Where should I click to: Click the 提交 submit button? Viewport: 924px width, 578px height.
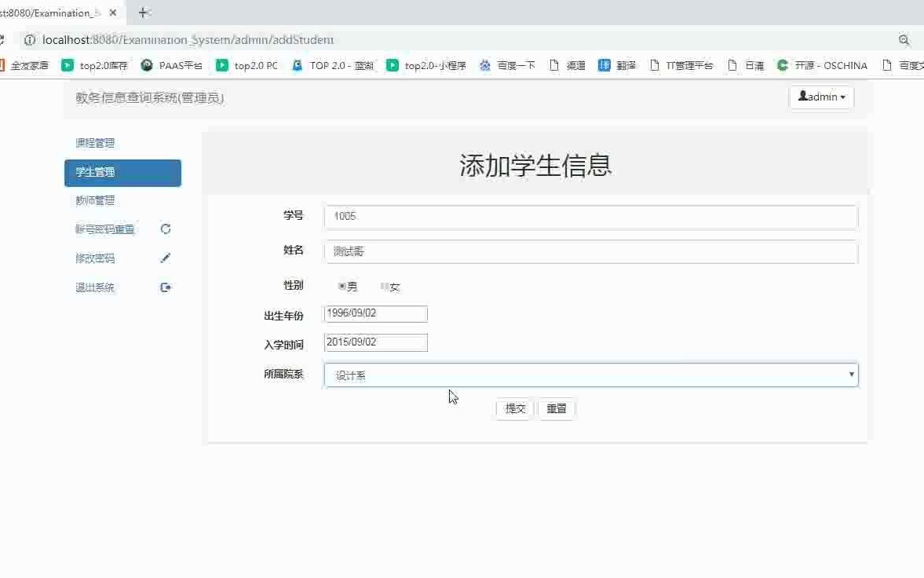tap(513, 408)
